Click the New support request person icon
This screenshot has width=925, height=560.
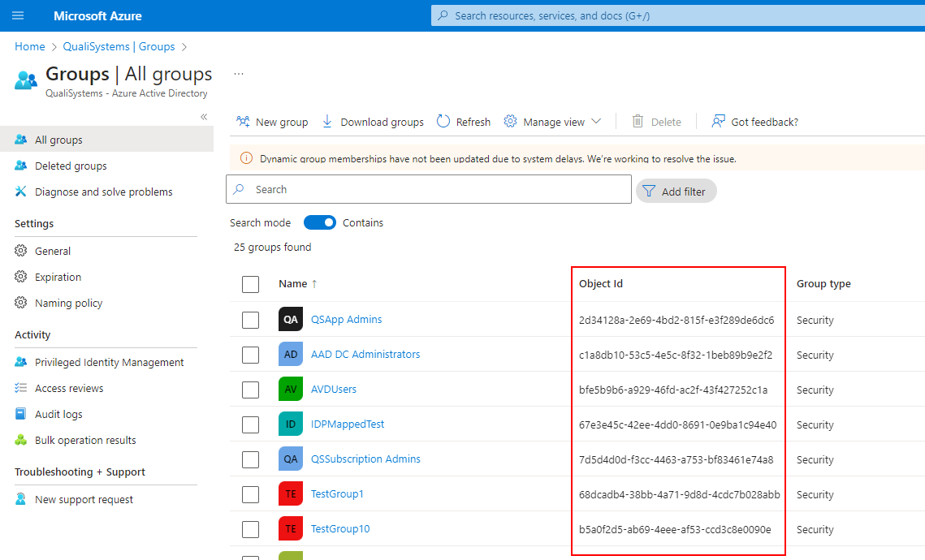[x=20, y=499]
